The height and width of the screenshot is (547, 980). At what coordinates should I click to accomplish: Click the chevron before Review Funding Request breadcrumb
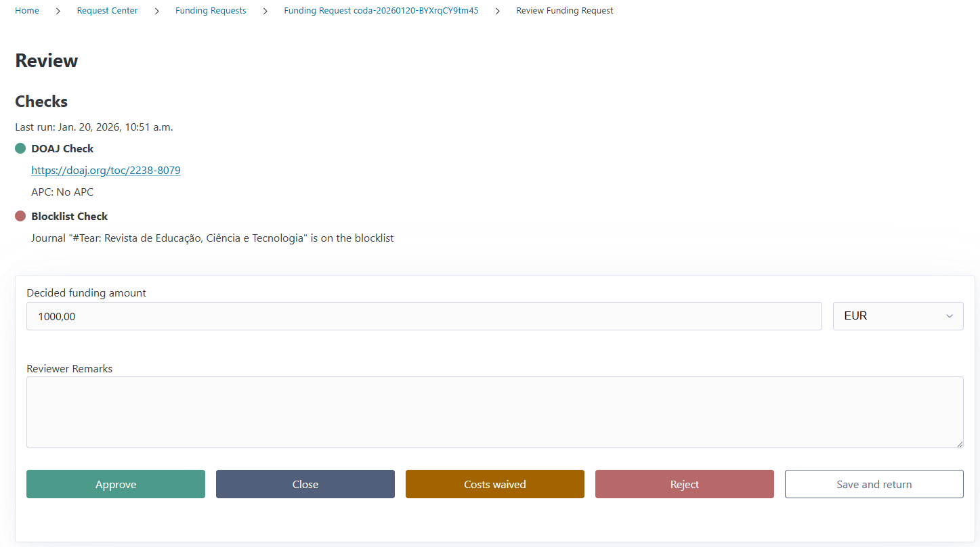(x=497, y=11)
